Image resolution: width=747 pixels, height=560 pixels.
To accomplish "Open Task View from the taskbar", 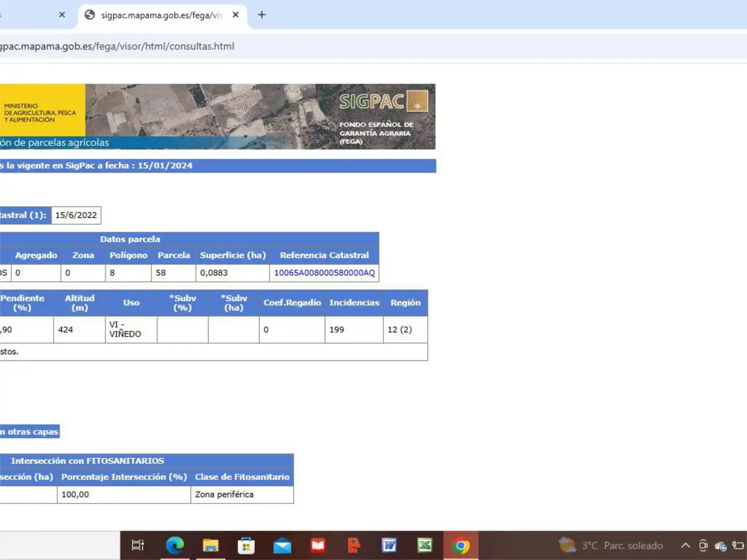I will coord(137,545).
